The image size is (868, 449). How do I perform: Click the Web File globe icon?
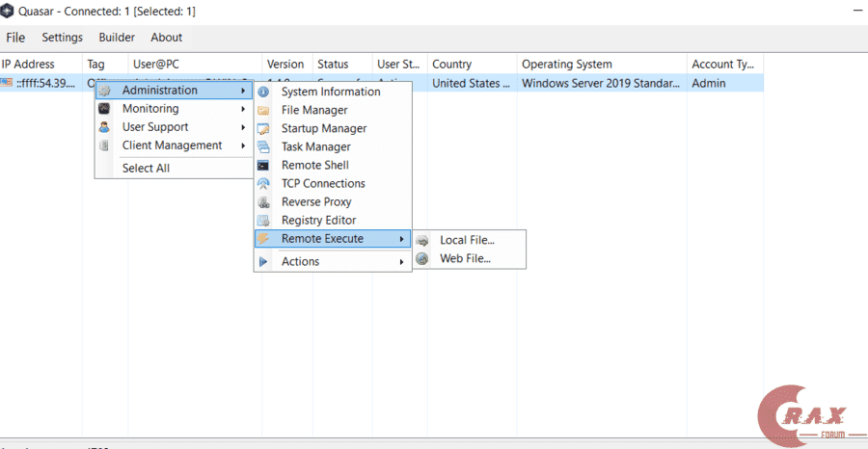(421, 258)
